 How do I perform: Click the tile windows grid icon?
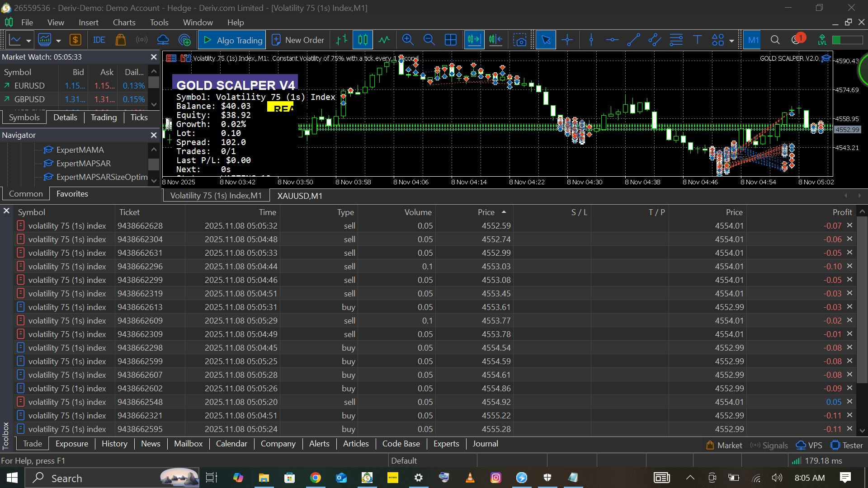pos(450,40)
